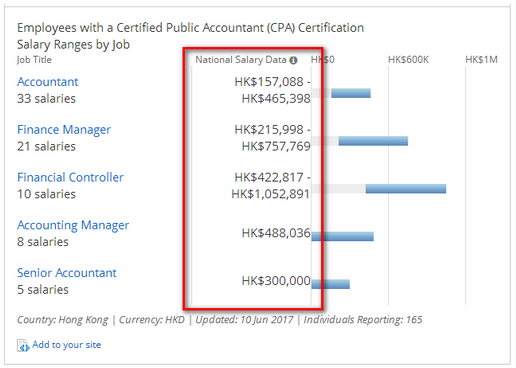The height and width of the screenshot is (368, 516).
Task: Select the HK$422,817 - HK$1,052,891 value
Action: [x=271, y=186]
